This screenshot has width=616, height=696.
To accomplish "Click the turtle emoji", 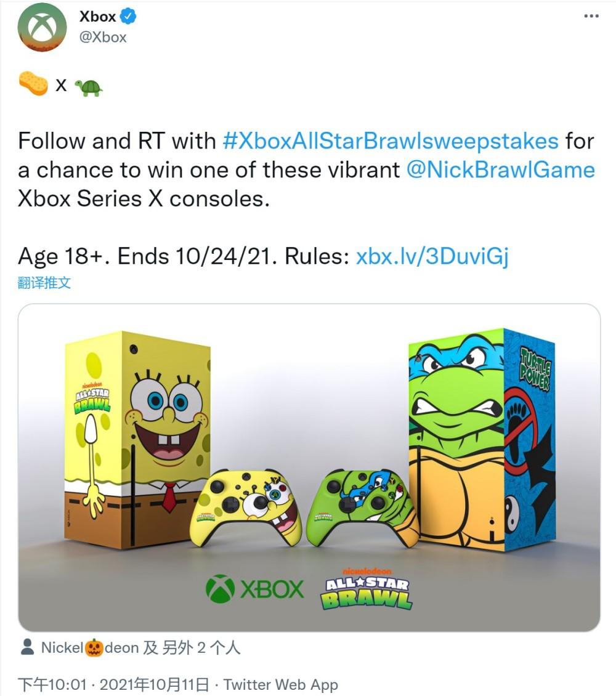I will click(x=88, y=87).
